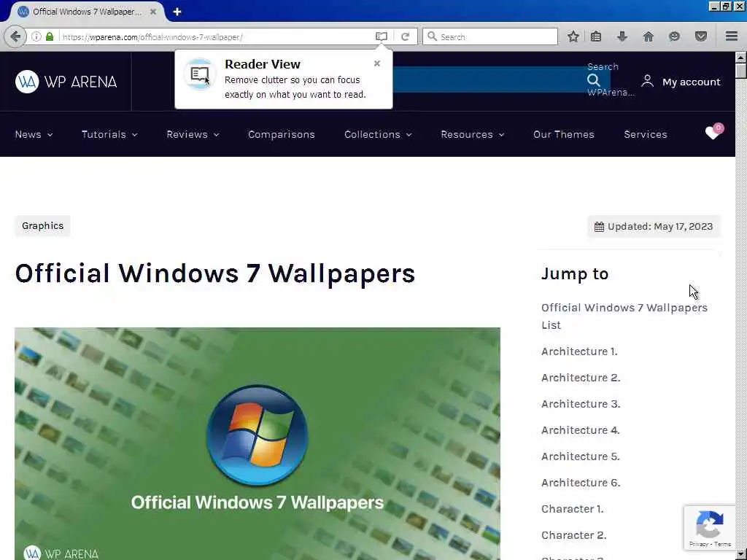The image size is (747, 560).
Task: Go back with the browser back arrow
Action: pos(15,36)
